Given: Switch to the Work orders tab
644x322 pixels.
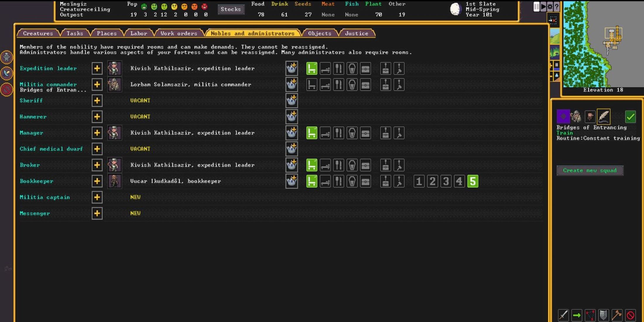Looking at the screenshot, I should click(179, 33).
